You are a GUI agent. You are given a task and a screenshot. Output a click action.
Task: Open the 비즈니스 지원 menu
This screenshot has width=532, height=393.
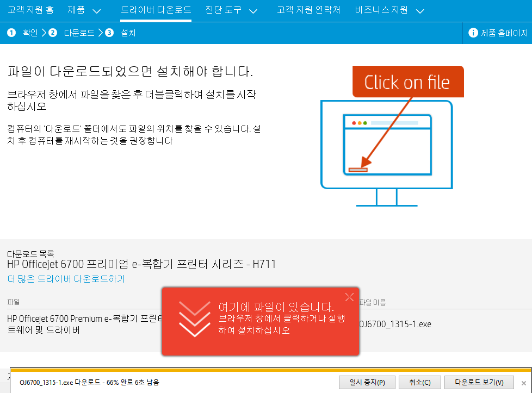tap(381, 10)
